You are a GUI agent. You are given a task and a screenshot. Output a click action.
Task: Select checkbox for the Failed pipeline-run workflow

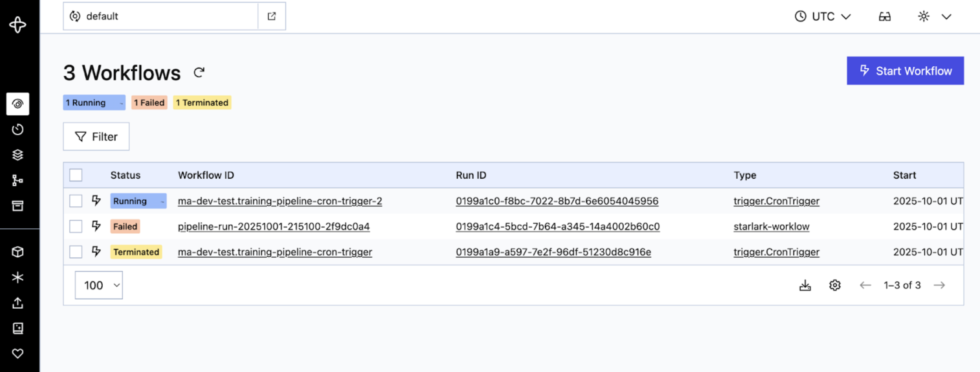[76, 226]
